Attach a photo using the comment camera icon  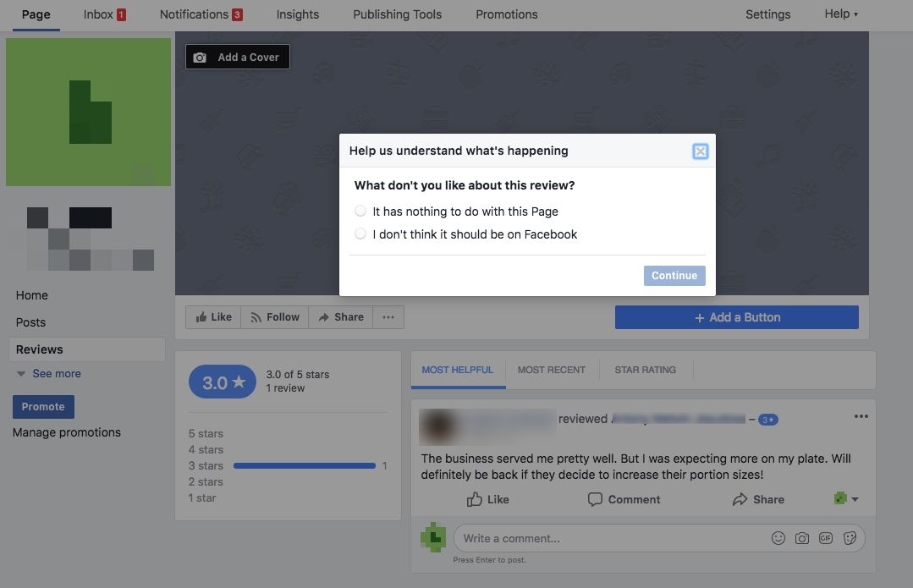click(801, 538)
